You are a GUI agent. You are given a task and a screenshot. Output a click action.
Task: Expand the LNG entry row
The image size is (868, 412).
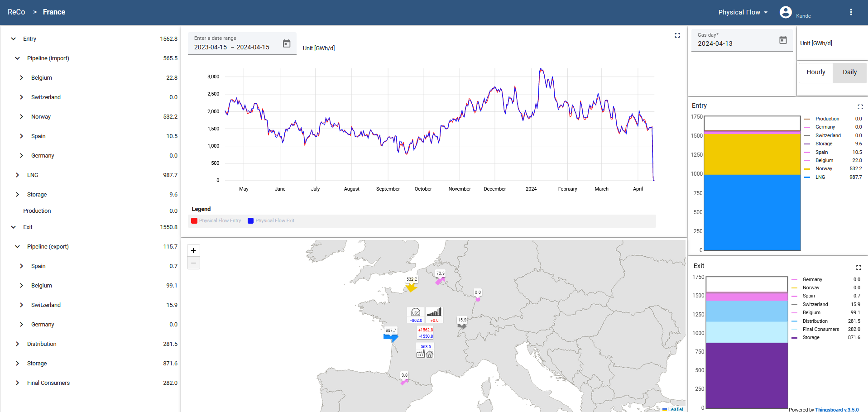pyautogui.click(x=18, y=175)
